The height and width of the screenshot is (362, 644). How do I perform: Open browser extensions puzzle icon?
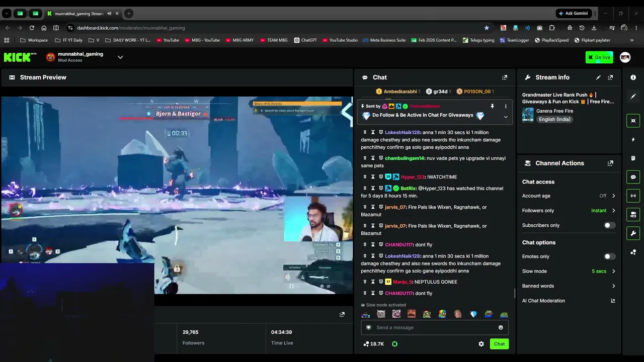pos(552,28)
